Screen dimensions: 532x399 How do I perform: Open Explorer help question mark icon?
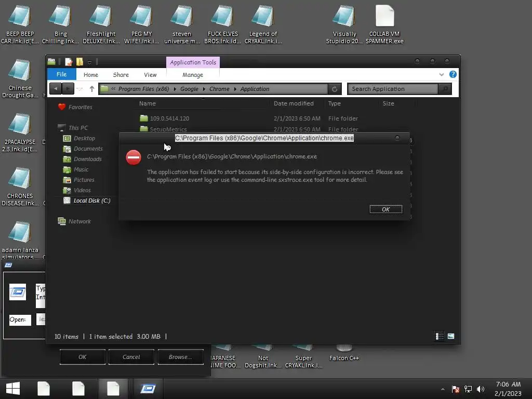click(x=453, y=74)
